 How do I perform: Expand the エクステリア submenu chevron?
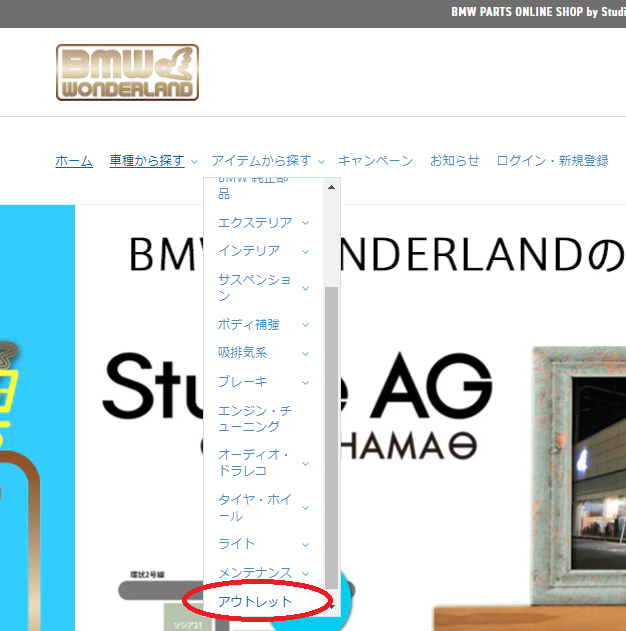306,223
